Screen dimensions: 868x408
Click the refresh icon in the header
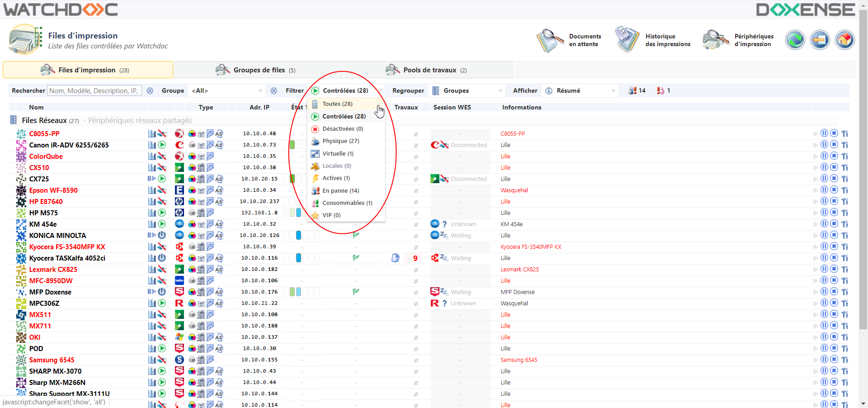point(795,40)
